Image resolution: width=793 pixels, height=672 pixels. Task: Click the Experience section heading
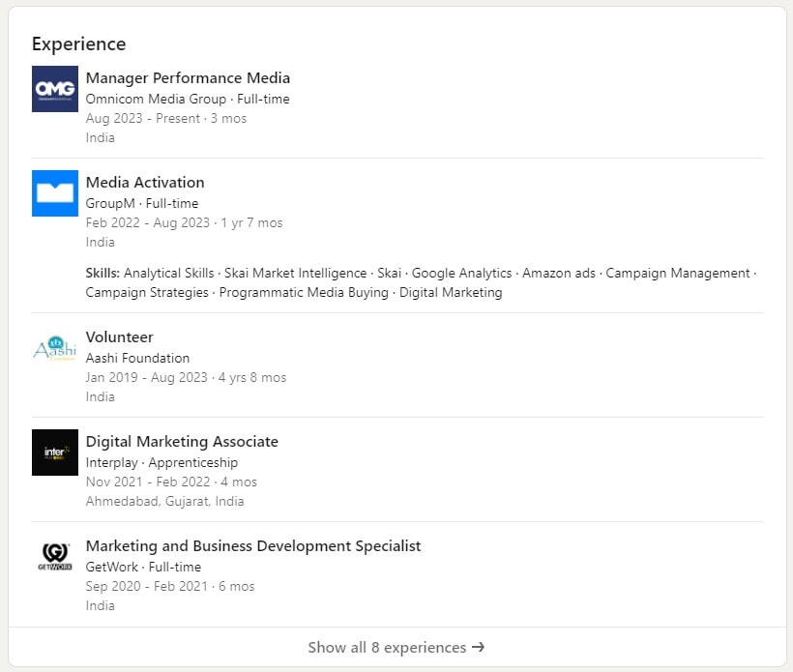(78, 44)
